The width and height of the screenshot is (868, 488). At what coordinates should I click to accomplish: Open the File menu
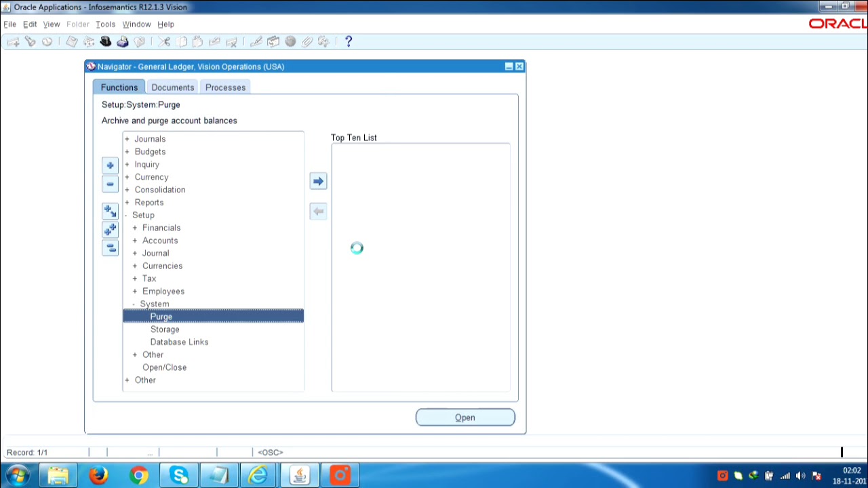(x=9, y=24)
